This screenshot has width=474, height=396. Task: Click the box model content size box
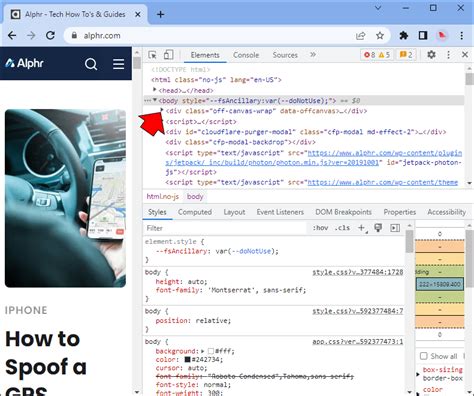point(440,284)
